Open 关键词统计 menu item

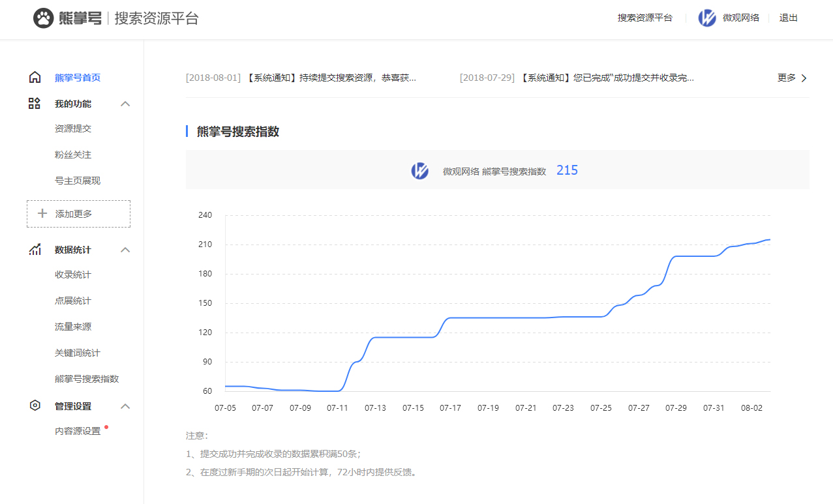coord(78,353)
